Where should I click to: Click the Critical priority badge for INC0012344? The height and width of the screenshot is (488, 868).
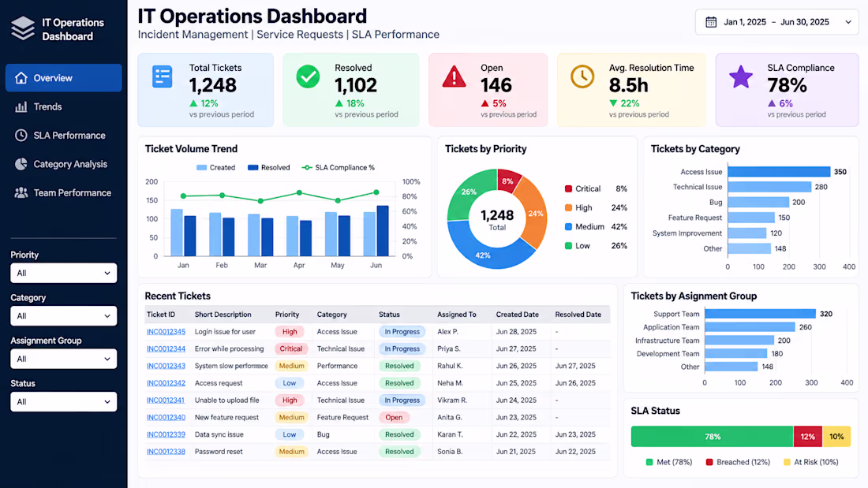[x=290, y=349]
